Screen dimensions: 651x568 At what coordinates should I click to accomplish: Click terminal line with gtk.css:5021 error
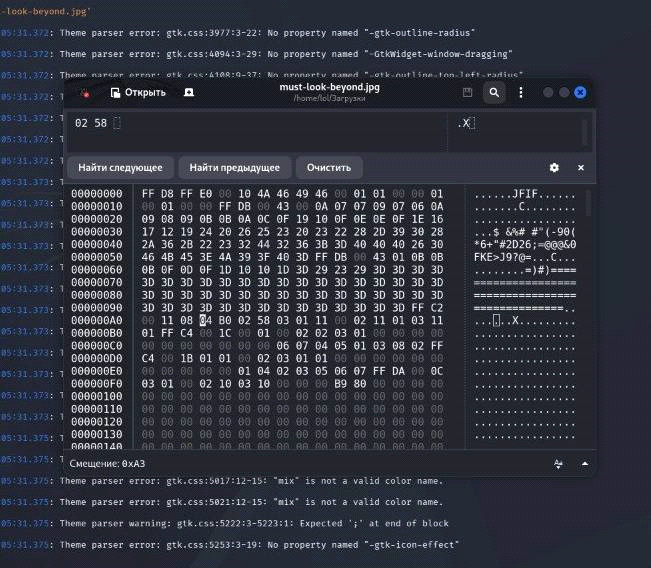(x=251, y=502)
